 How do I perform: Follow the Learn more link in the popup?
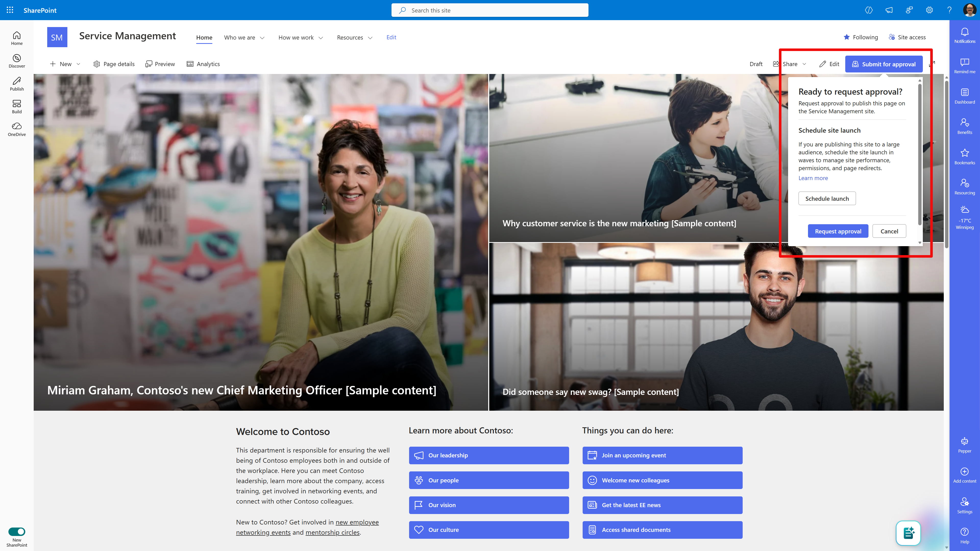813,178
